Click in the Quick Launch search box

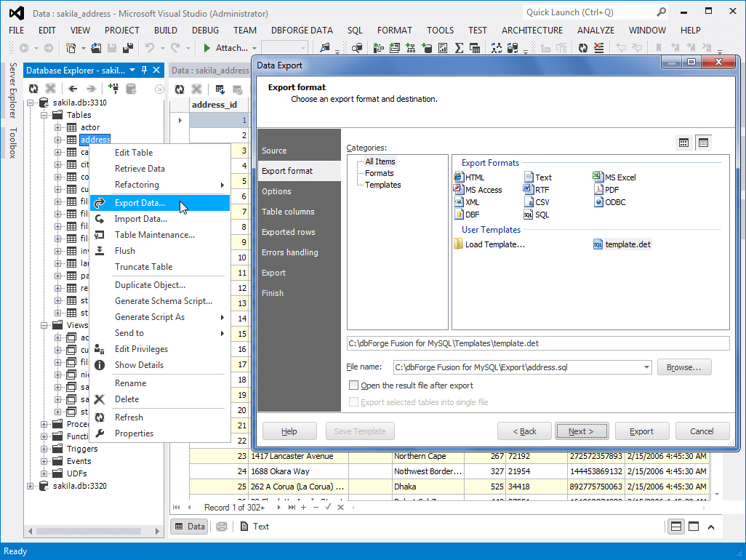[x=590, y=12]
